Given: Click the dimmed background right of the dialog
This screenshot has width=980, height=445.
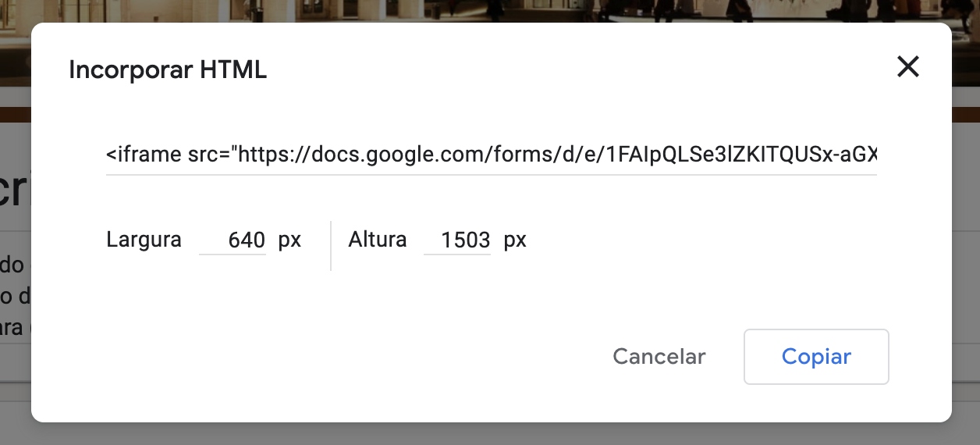Looking at the screenshot, I should coord(966,234).
